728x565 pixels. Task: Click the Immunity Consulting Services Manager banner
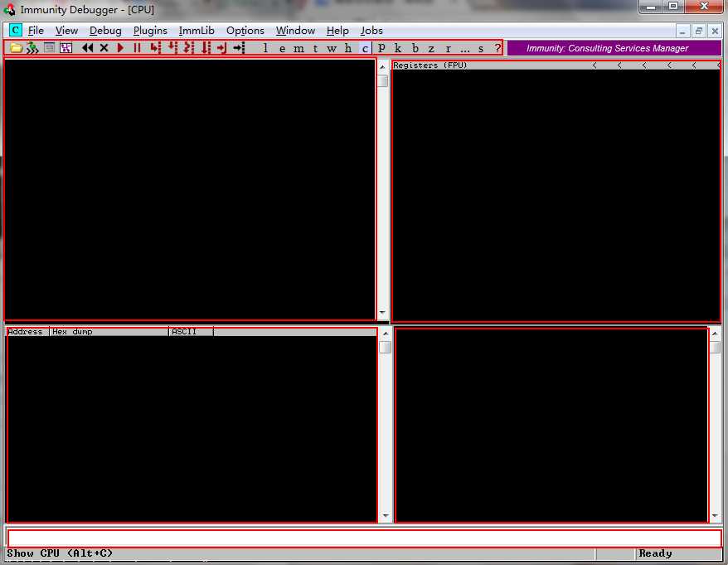(614, 48)
